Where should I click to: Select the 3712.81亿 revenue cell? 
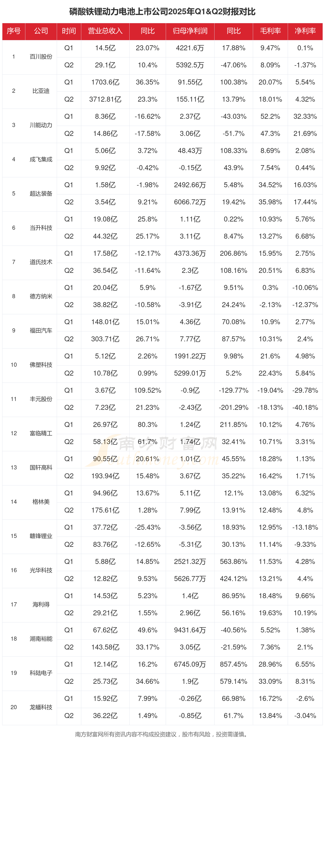[105, 99]
